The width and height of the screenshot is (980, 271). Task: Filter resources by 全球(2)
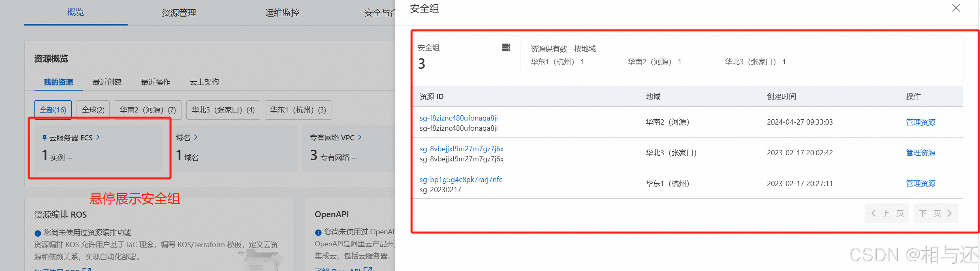(93, 110)
